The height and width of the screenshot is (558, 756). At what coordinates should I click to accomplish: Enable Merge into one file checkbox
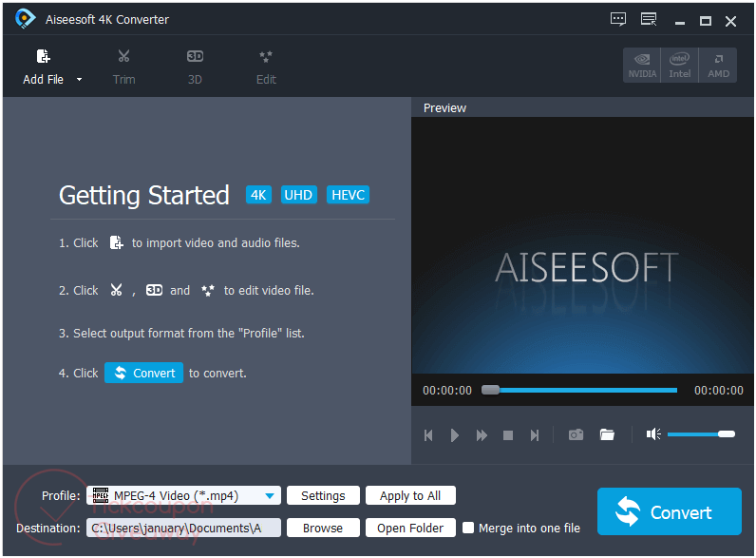pyautogui.click(x=468, y=528)
